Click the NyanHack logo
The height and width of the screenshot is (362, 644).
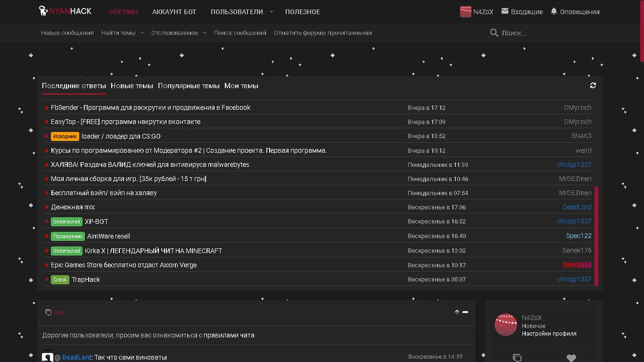[65, 11]
